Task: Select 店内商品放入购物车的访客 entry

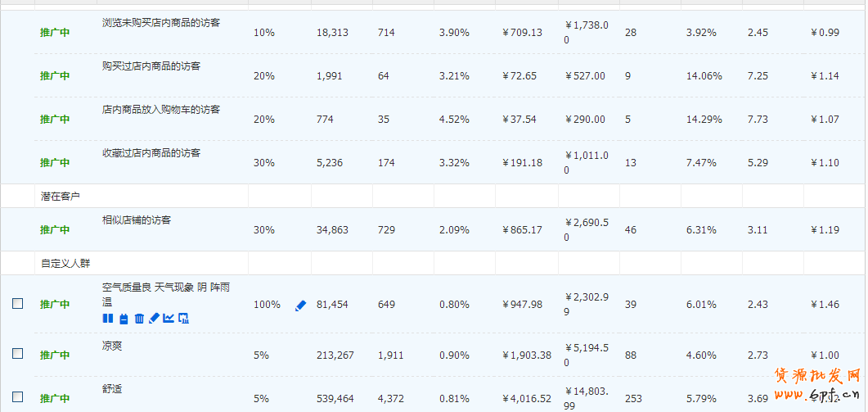Action: pos(161,110)
